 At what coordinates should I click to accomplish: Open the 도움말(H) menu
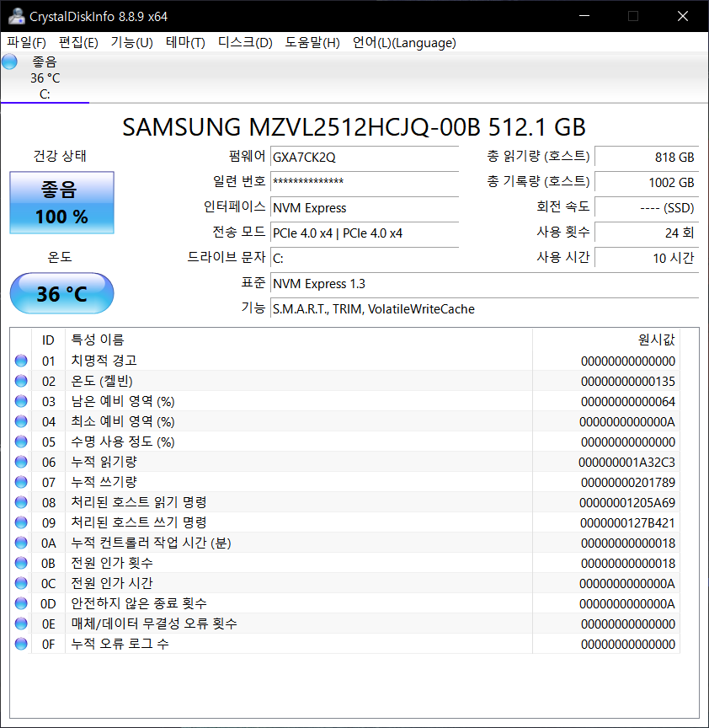pos(312,43)
